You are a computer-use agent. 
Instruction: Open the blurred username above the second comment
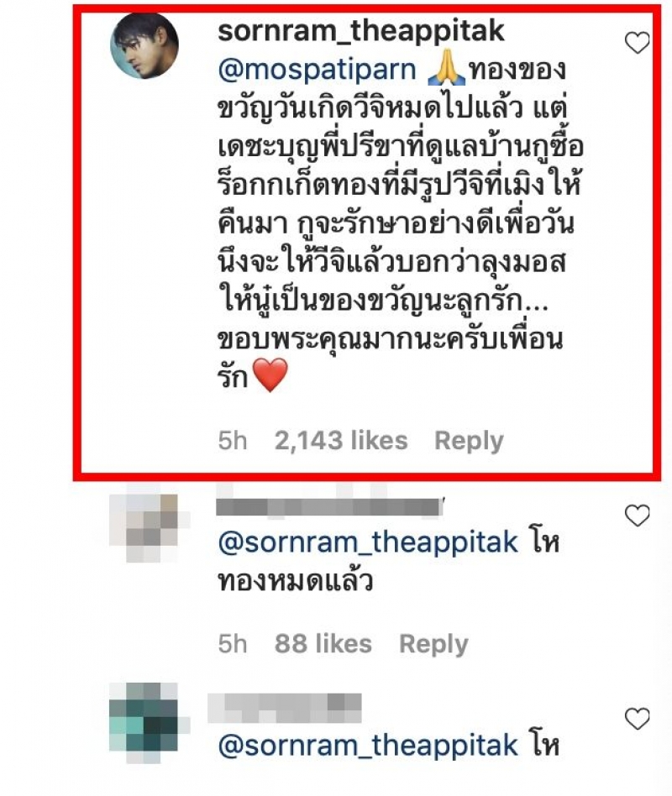click(329, 506)
